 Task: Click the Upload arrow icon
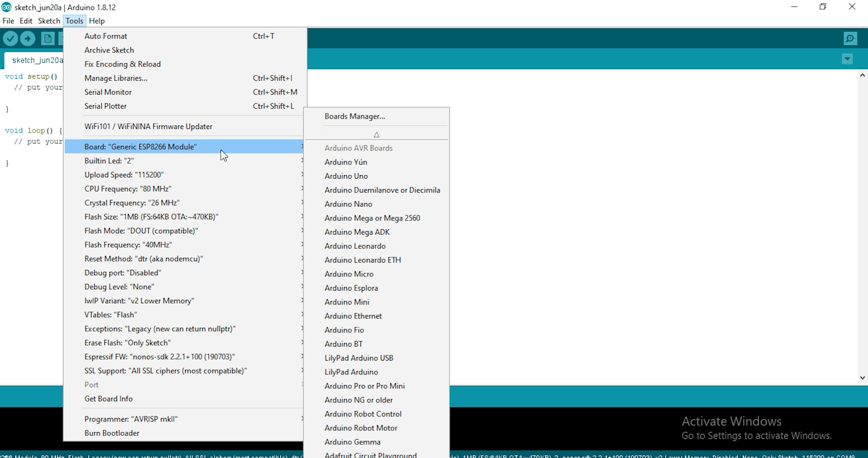[28, 38]
